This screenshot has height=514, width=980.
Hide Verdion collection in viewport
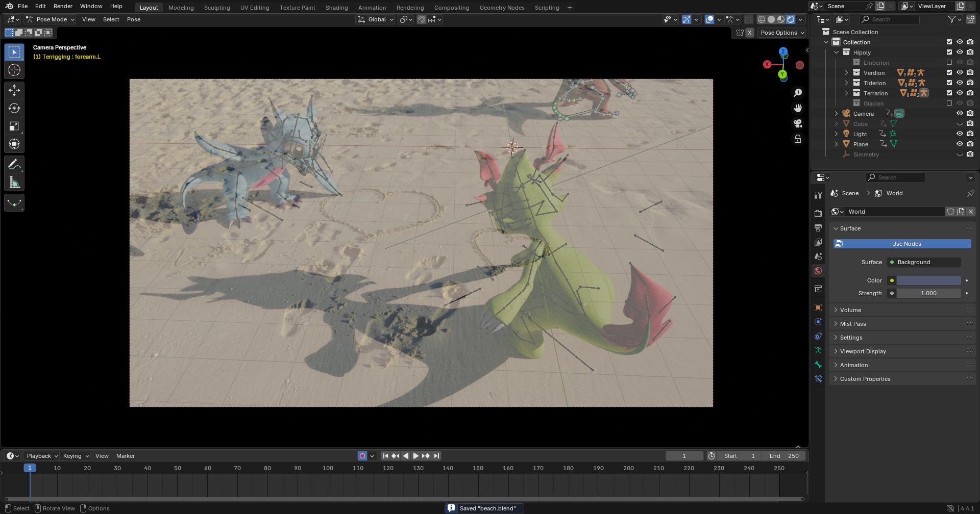[x=960, y=73]
